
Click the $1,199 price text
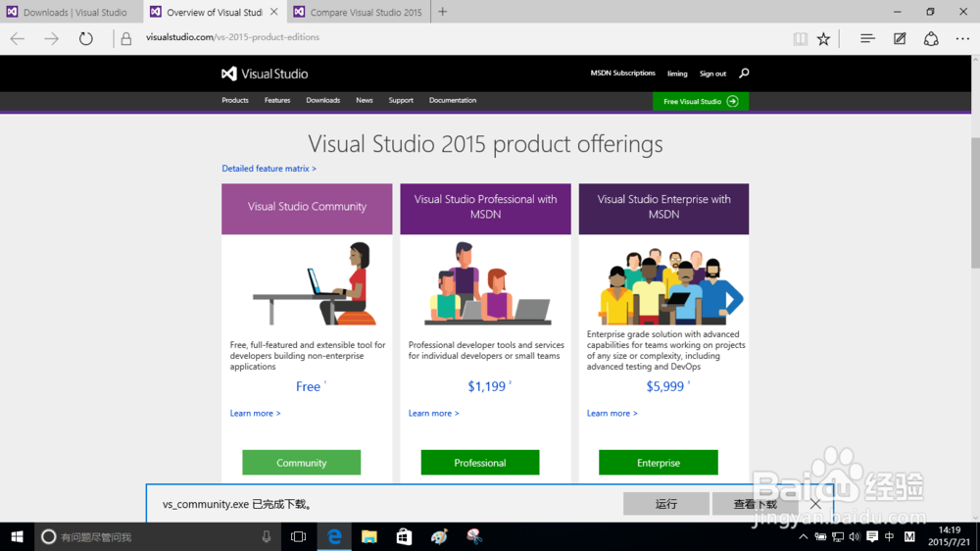(487, 386)
